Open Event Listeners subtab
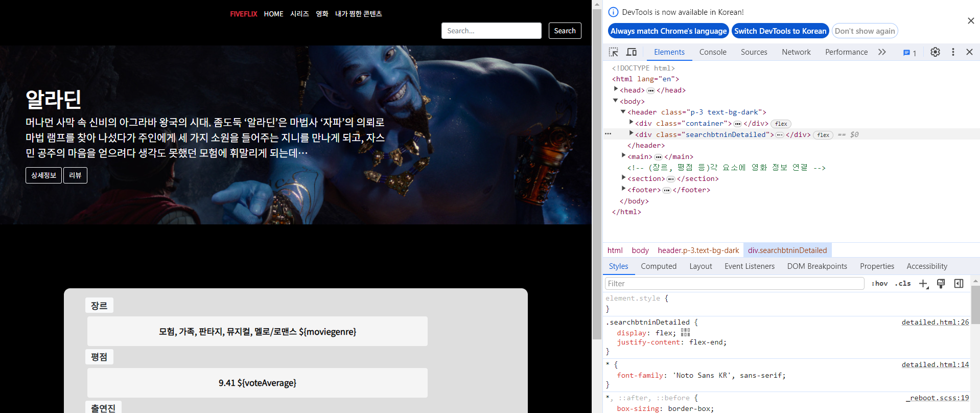Viewport: 980px width, 413px height. click(x=750, y=266)
